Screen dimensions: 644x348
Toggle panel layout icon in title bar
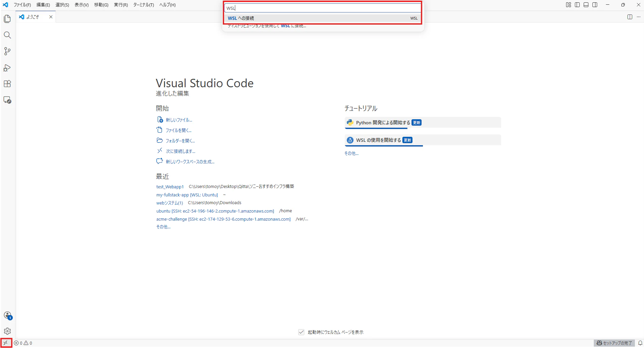tap(586, 5)
